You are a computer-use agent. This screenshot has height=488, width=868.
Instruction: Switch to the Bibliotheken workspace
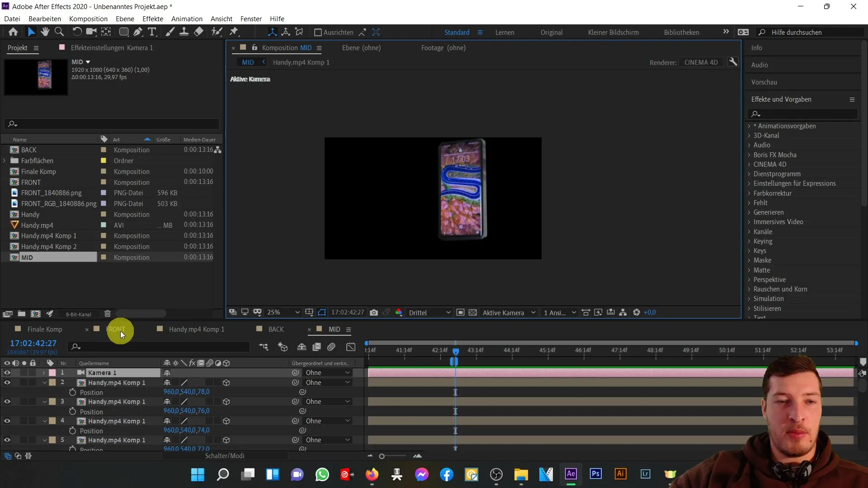coord(681,33)
